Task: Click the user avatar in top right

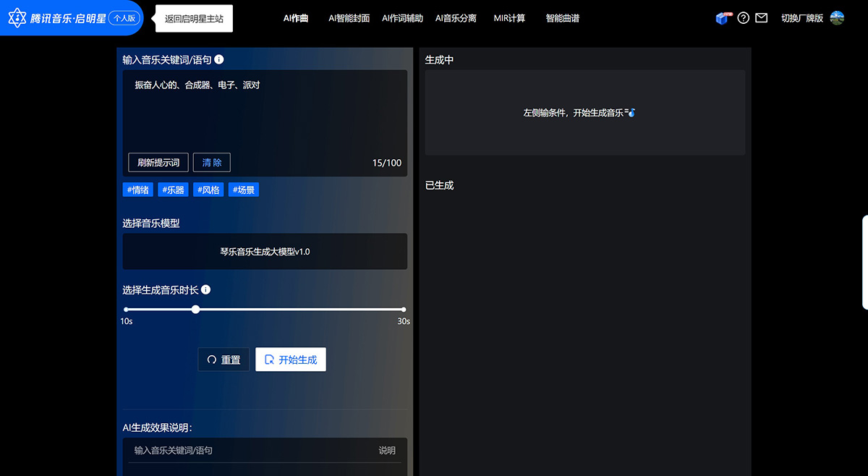Action: (x=837, y=17)
